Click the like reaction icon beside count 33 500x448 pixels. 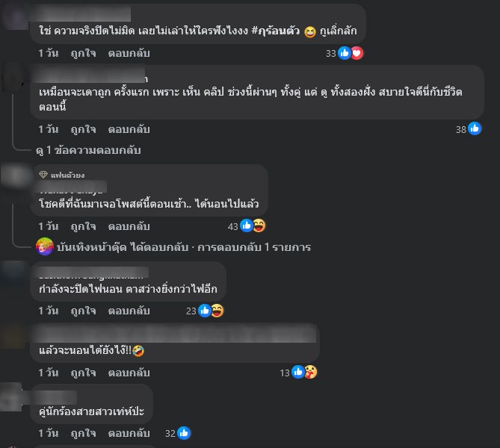(x=345, y=53)
